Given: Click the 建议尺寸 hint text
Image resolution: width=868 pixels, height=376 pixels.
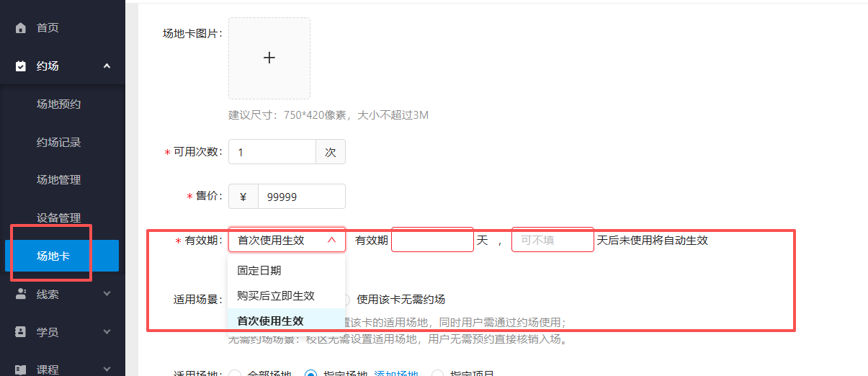Looking at the screenshot, I should [x=328, y=115].
